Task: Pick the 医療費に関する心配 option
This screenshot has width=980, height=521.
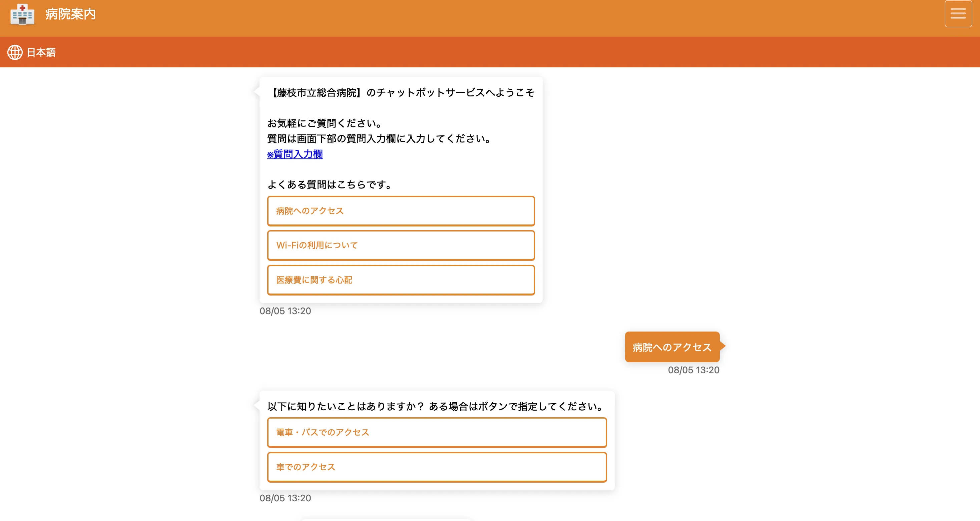Action: pyautogui.click(x=401, y=280)
